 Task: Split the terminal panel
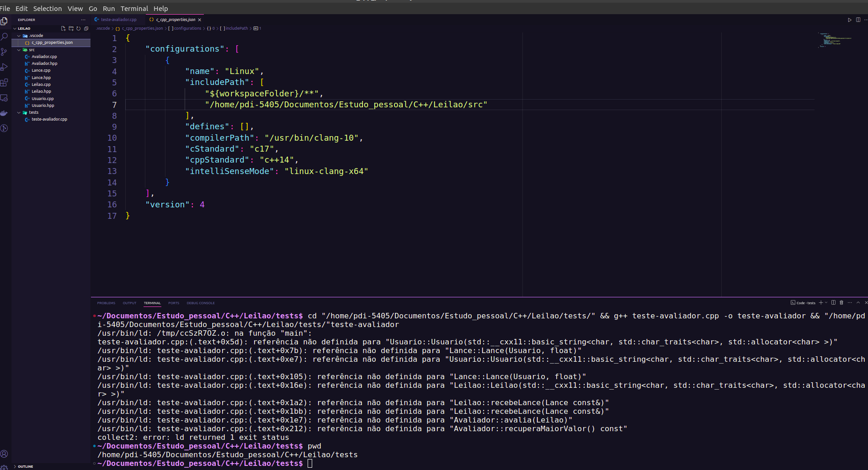tap(833, 302)
